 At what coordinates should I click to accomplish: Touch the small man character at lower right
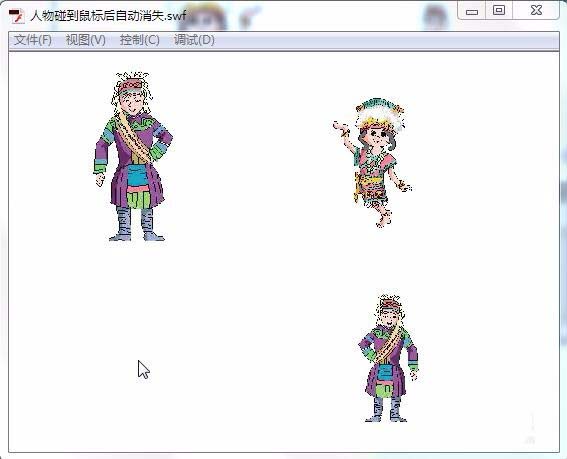click(389, 358)
